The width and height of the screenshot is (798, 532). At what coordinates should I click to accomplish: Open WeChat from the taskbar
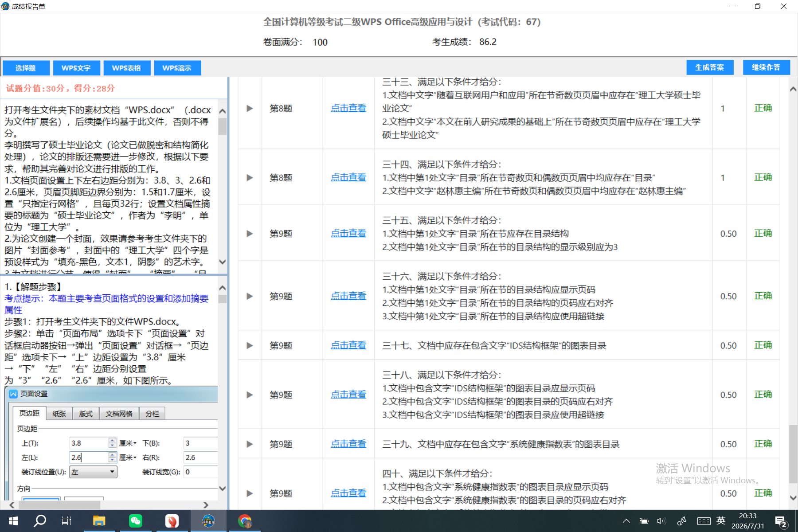point(136,520)
